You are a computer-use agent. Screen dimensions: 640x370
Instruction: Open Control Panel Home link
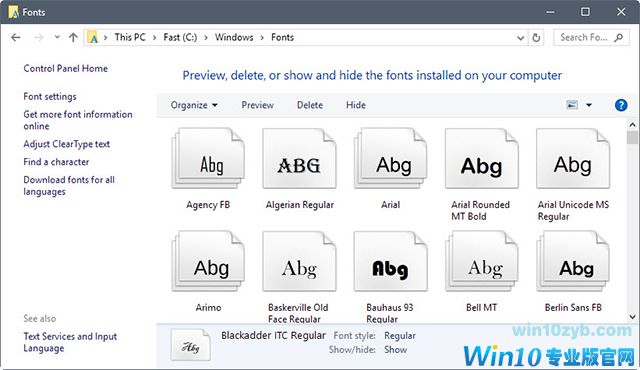point(66,69)
